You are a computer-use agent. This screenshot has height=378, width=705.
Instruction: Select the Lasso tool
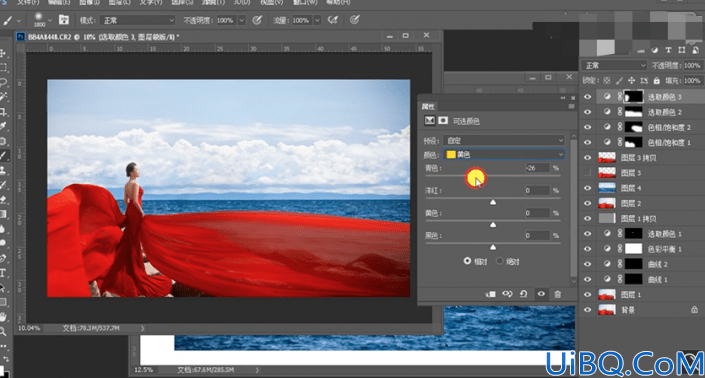point(3,82)
